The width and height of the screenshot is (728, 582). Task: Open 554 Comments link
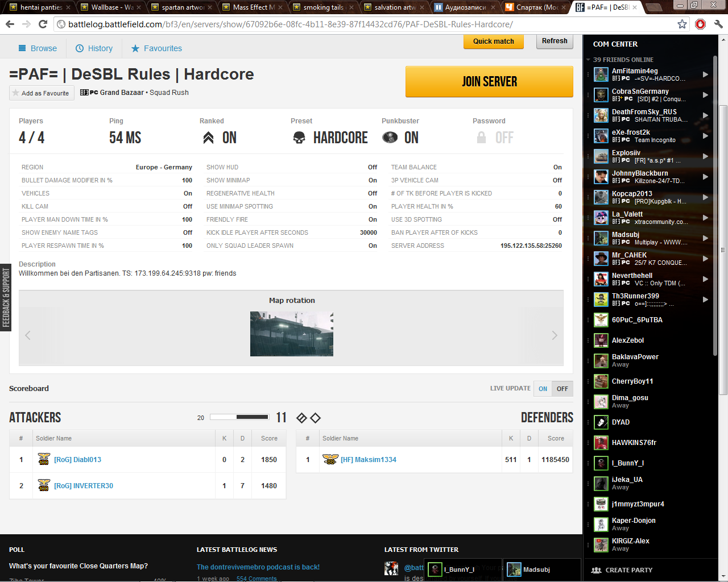point(257,579)
